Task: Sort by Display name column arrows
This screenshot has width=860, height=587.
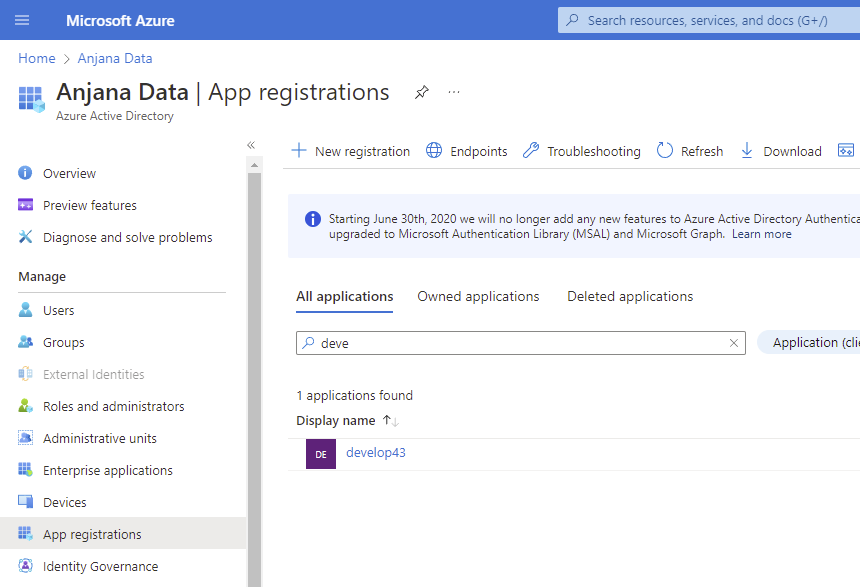Action: click(x=391, y=421)
